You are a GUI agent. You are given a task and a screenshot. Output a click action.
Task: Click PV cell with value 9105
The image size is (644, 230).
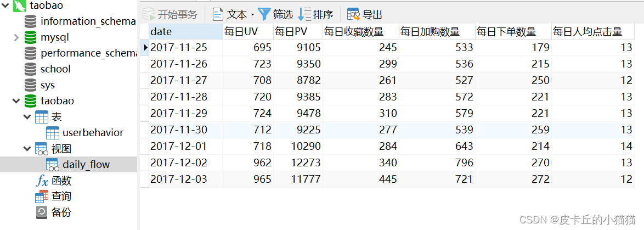tap(298, 48)
